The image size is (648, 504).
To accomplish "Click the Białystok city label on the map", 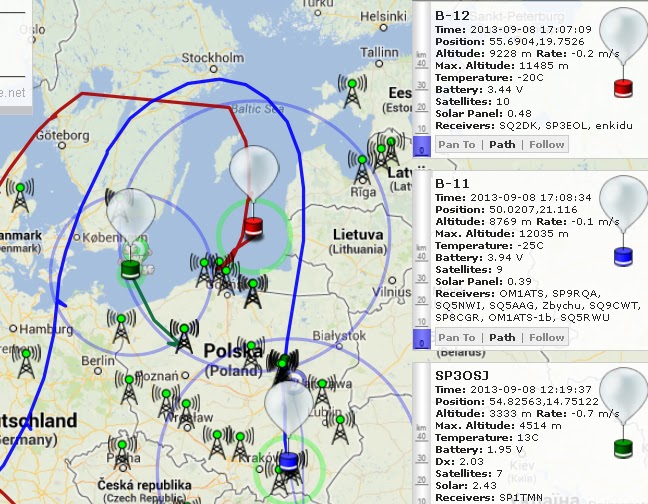I will coord(339,335).
